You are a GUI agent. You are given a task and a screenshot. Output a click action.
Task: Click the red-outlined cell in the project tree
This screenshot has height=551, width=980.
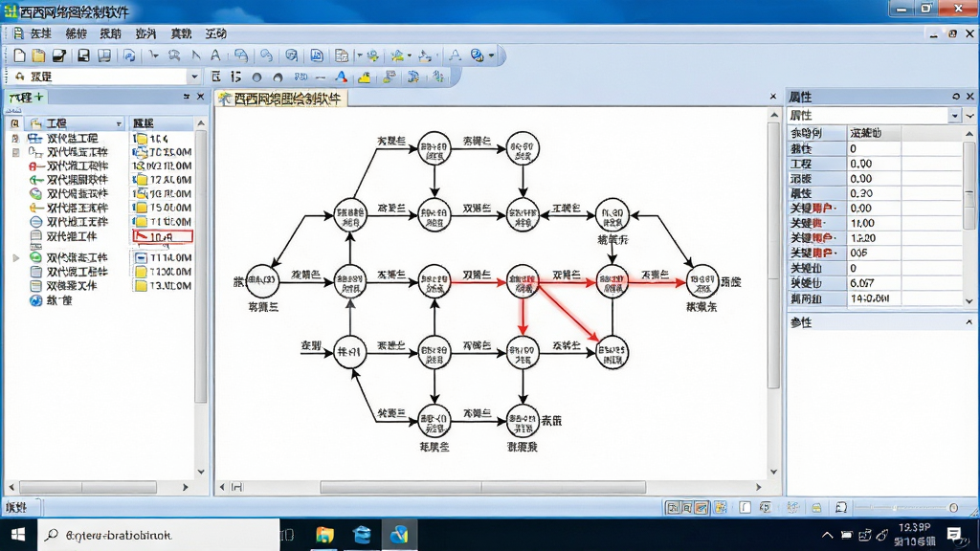click(x=163, y=237)
